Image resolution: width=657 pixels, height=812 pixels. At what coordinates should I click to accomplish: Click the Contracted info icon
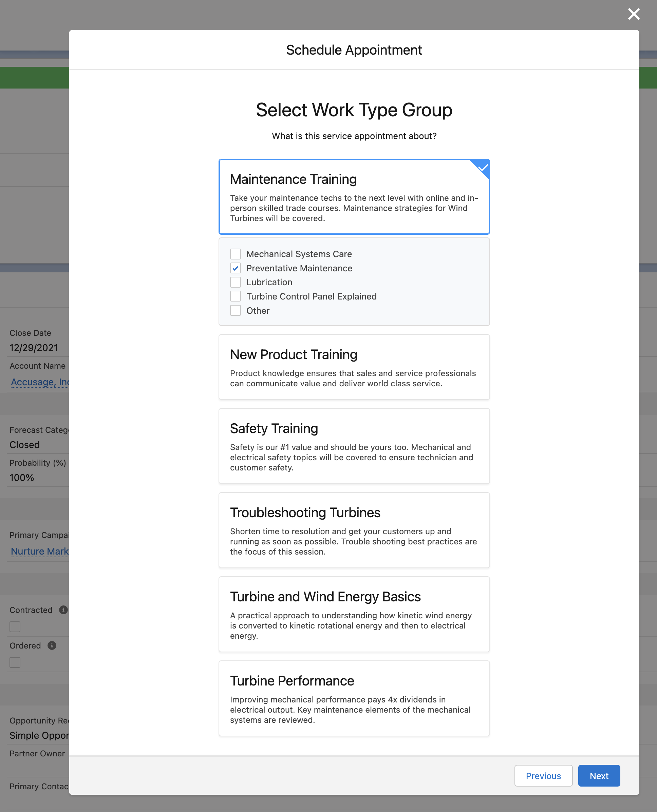click(x=63, y=610)
